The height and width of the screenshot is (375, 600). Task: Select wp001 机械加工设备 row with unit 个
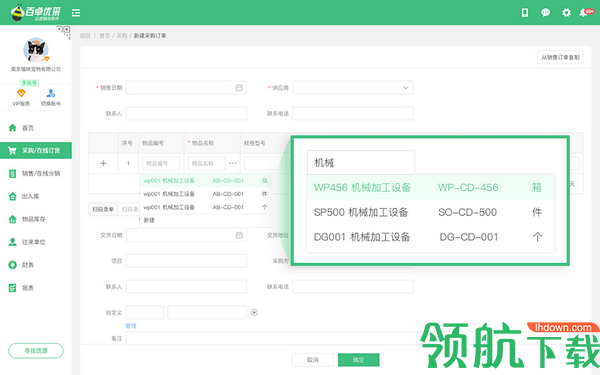(206, 207)
